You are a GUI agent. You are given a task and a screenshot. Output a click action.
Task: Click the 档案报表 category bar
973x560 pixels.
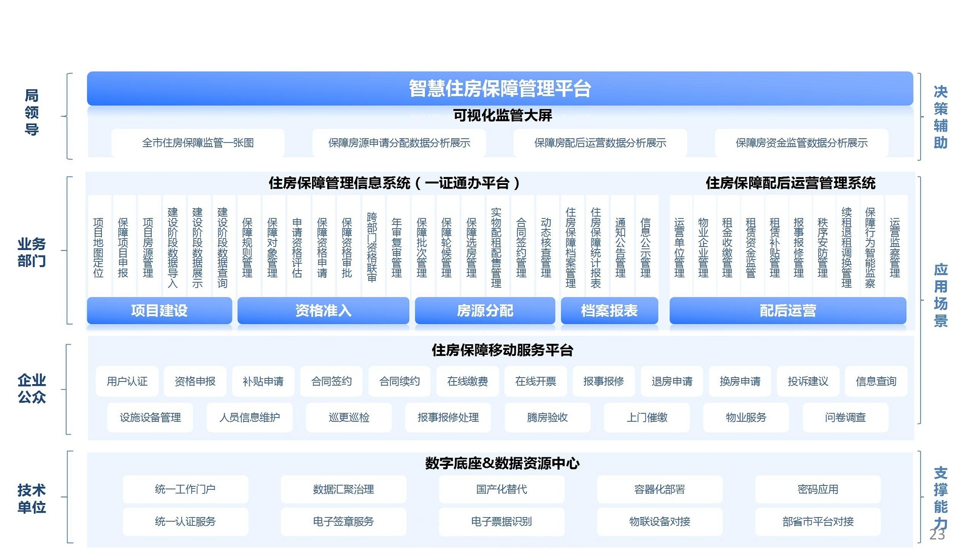[609, 310]
